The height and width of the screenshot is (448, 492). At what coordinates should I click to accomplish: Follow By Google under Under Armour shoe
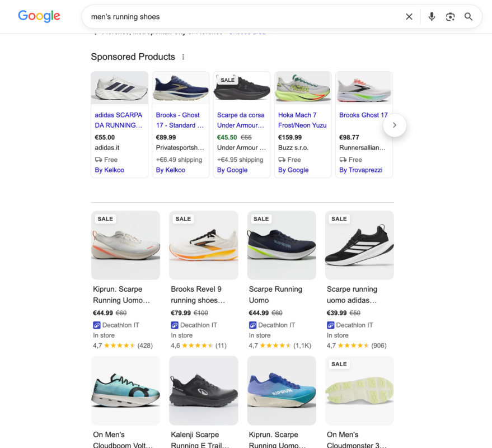pyautogui.click(x=232, y=170)
